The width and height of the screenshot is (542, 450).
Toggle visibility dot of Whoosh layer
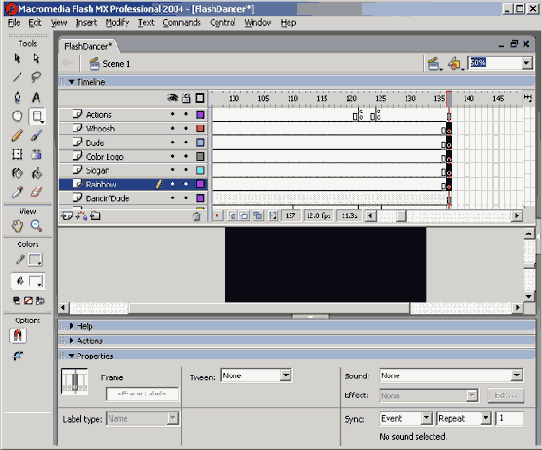point(172,128)
